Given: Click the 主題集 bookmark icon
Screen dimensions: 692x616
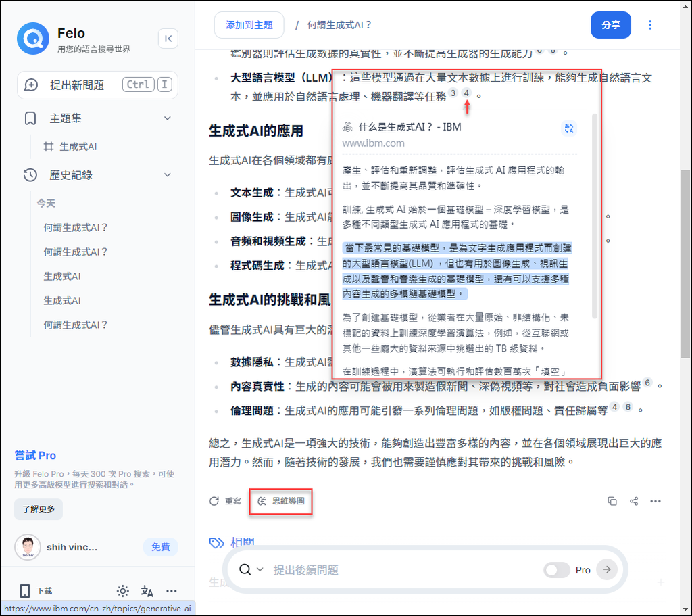Looking at the screenshot, I should pos(30,118).
